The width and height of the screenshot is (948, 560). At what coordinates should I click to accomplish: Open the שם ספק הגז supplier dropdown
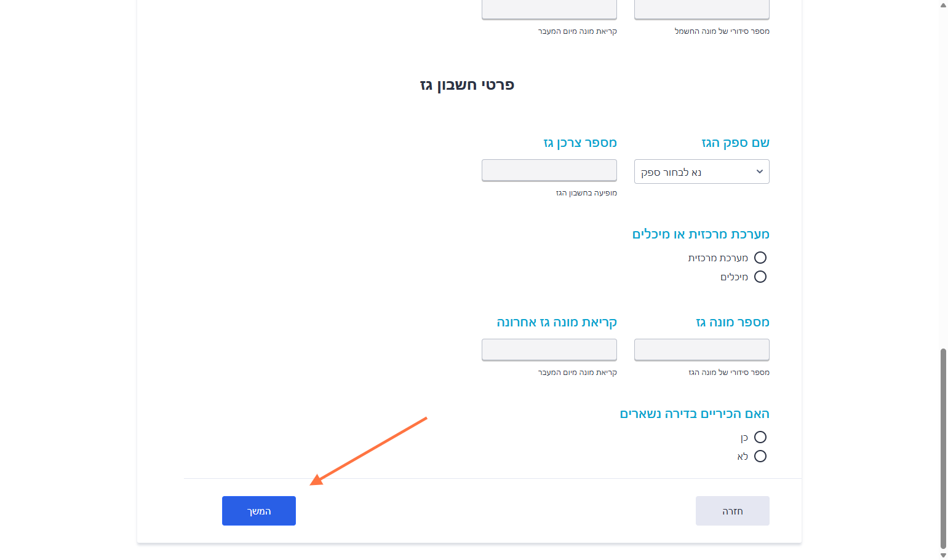coord(701,172)
